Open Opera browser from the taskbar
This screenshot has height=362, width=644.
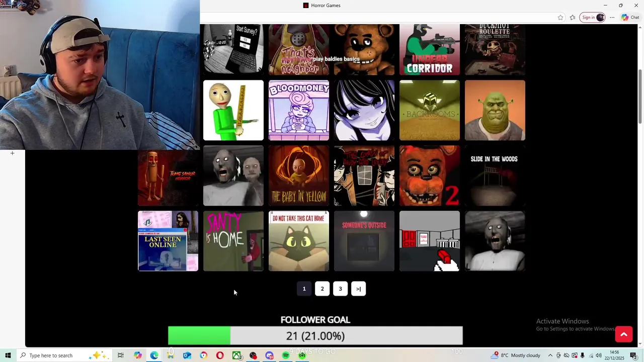click(x=220, y=355)
